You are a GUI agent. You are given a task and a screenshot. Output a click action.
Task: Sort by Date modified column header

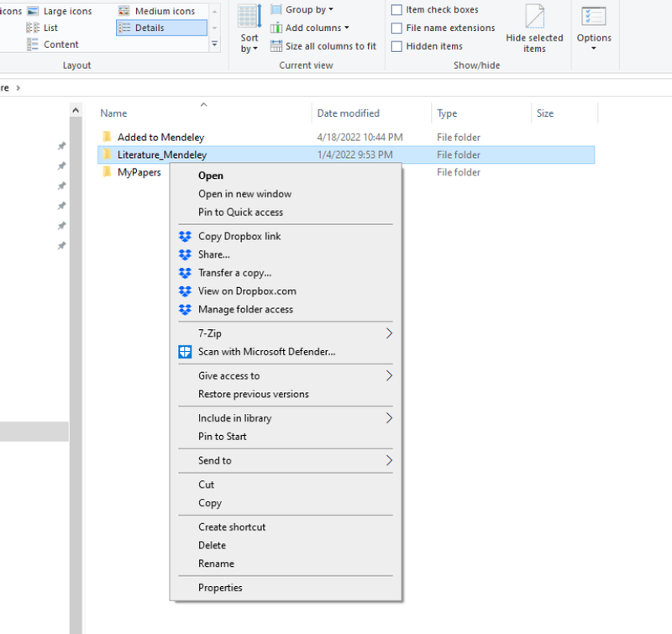348,113
